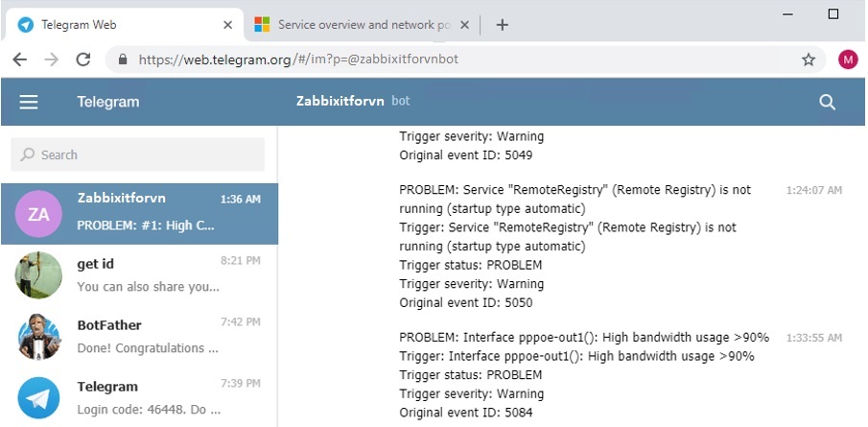Open a new browser tab

(502, 25)
